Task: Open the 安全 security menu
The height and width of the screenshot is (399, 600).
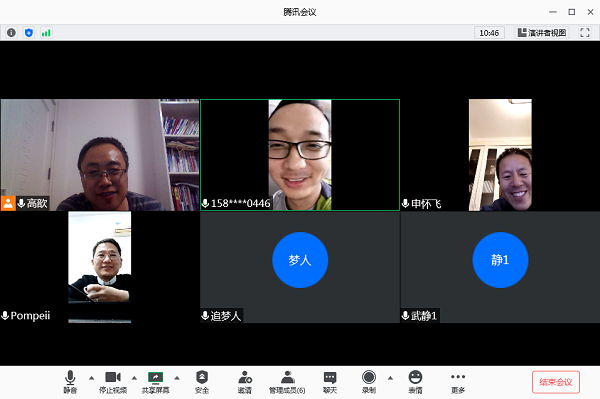Action: (x=202, y=382)
